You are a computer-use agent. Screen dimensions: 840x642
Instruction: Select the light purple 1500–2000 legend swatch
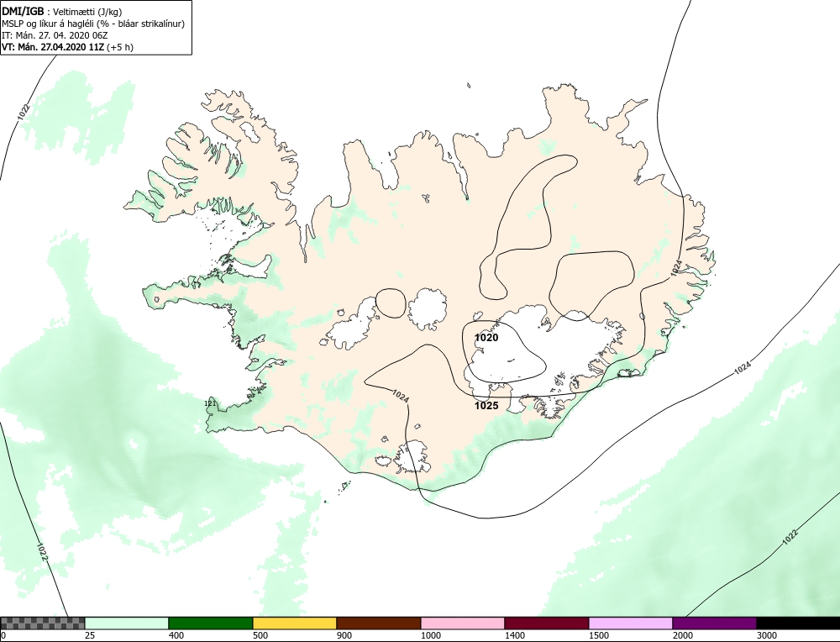(x=631, y=623)
